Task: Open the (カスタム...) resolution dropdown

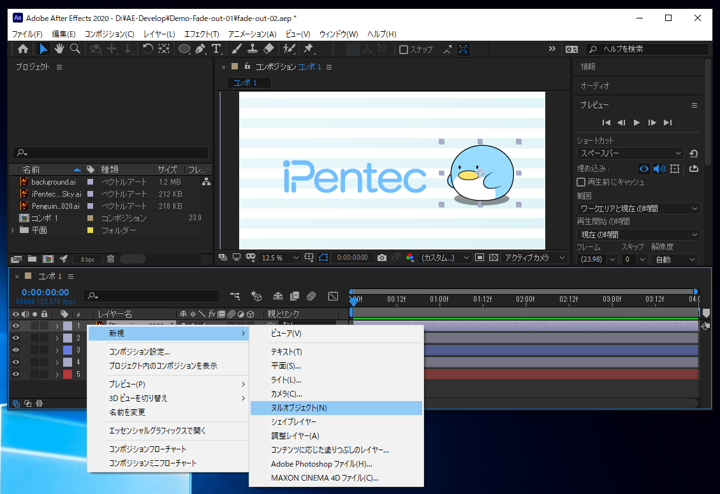Action: 445,258
